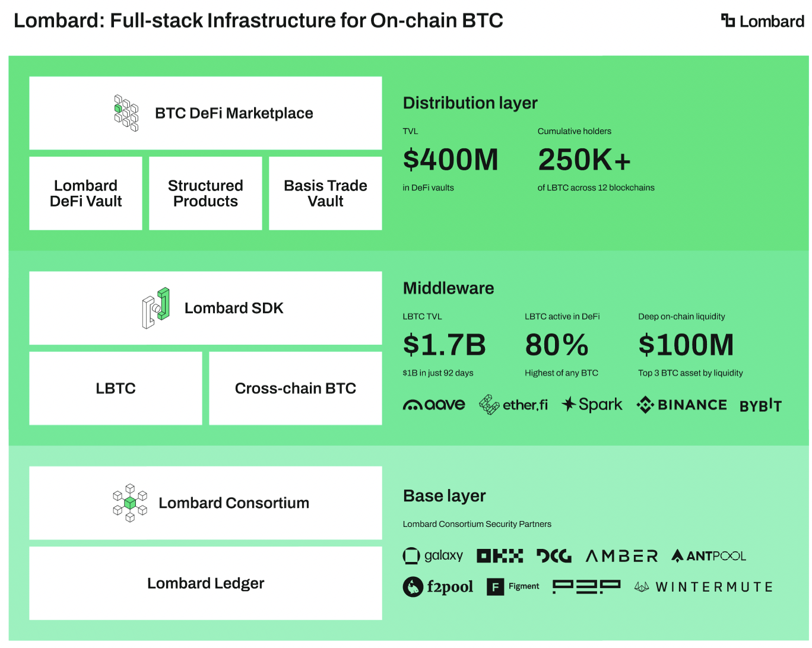Click the Lombard Consortium node icon
This screenshot has width=812, height=648.
pos(130,503)
